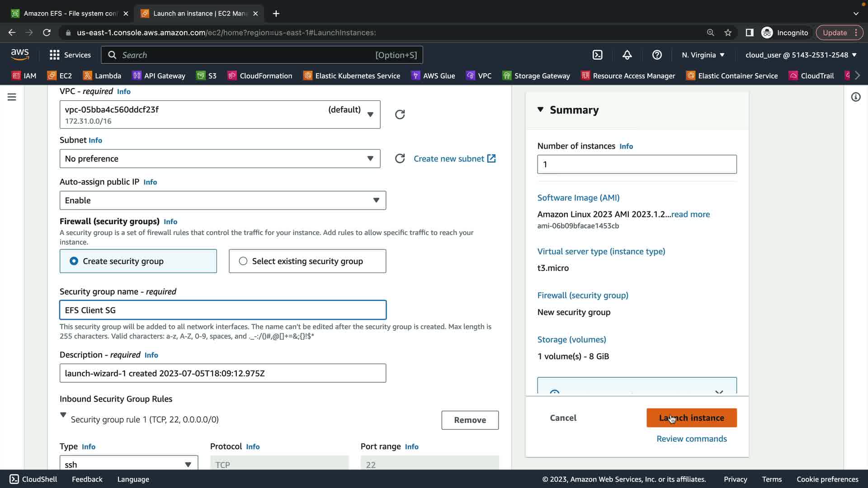Viewport: 868px width, 488px height.
Task: Click into the Security group name field
Action: pyautogui.click(x=222, y=310)
